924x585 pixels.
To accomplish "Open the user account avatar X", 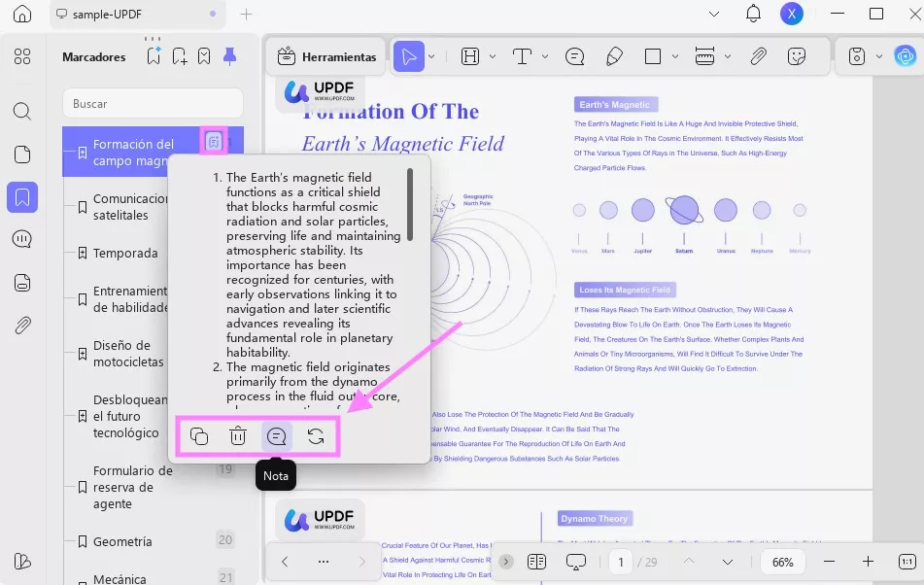I will pos(792,14).
